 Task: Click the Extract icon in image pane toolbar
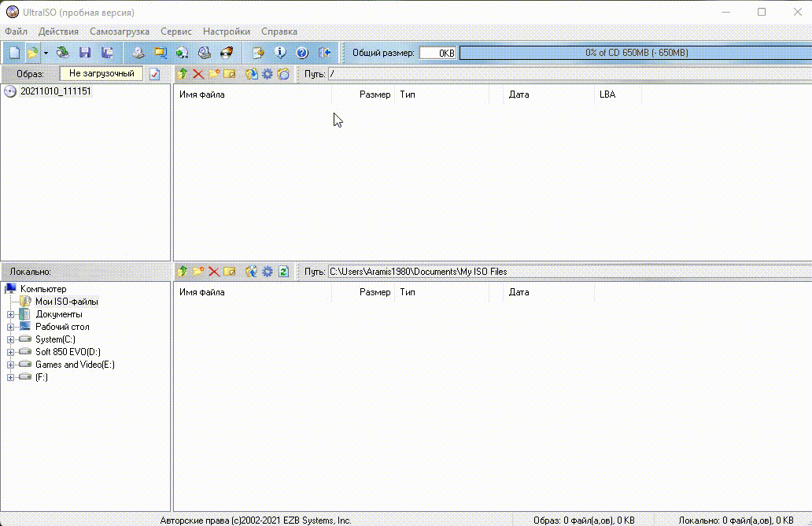(x=251, y=73)
